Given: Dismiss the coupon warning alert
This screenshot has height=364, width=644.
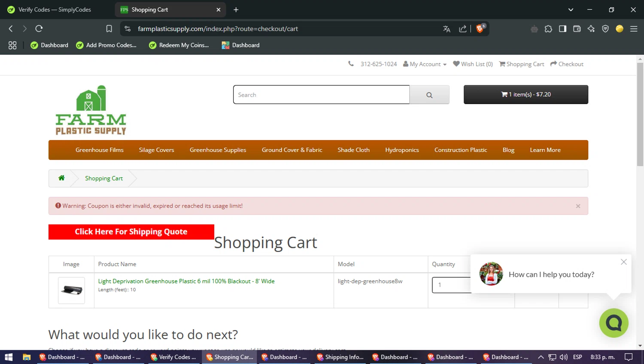Looking at the screenshot, I should [x=578, y=206].
